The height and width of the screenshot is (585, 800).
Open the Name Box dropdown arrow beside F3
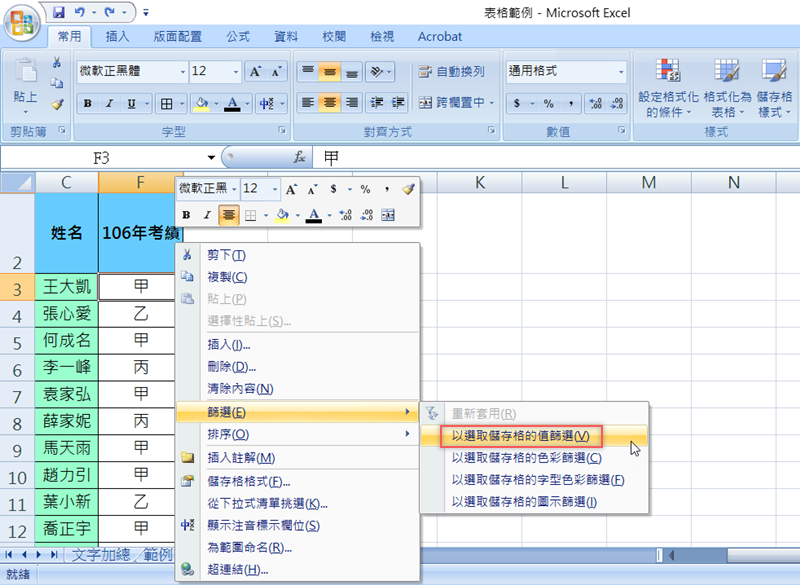(x=211, y=158)
